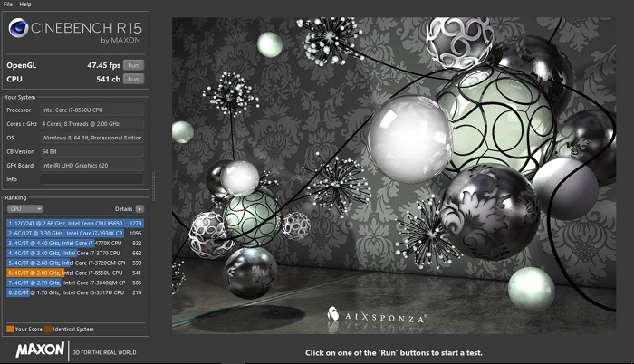Click the Processor field showing i7-8550U
Viewport: 634px width, 364px height.
[91, 110]
